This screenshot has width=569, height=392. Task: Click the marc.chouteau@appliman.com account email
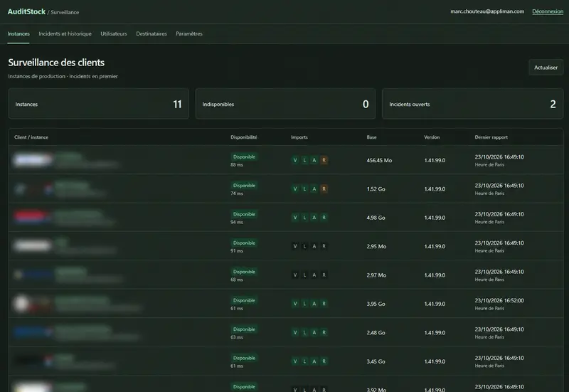tap(487, 11)
